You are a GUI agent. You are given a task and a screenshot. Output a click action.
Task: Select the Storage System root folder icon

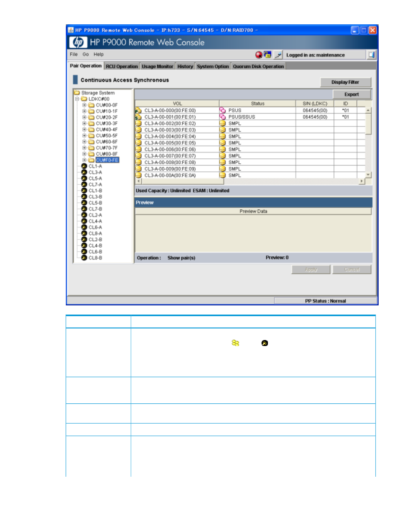click(77, 93)
